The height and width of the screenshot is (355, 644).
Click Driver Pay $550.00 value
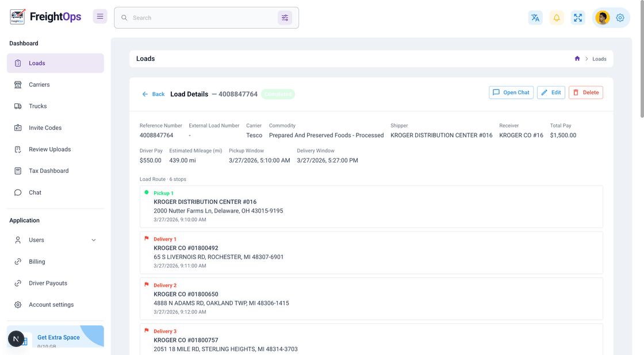tap(150, 160)
